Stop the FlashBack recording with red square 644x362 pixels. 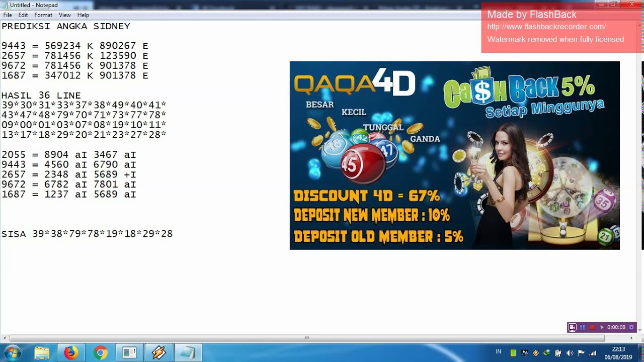coord(592,327)
